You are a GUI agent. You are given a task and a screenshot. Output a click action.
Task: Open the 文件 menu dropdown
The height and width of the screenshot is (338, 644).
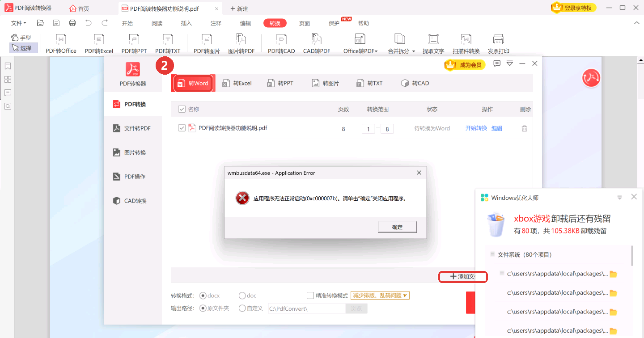click(x=18, y=23)
